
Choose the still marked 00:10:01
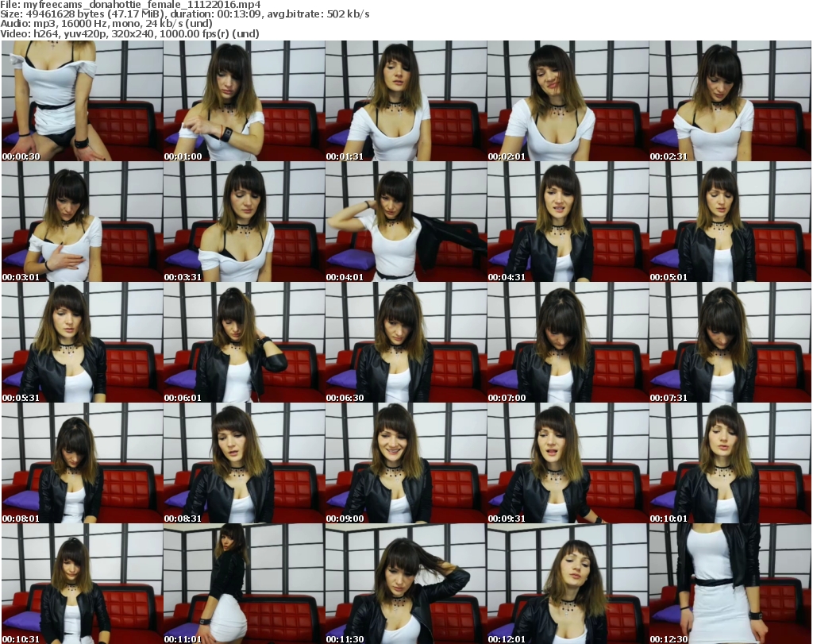tap(730, 463)
